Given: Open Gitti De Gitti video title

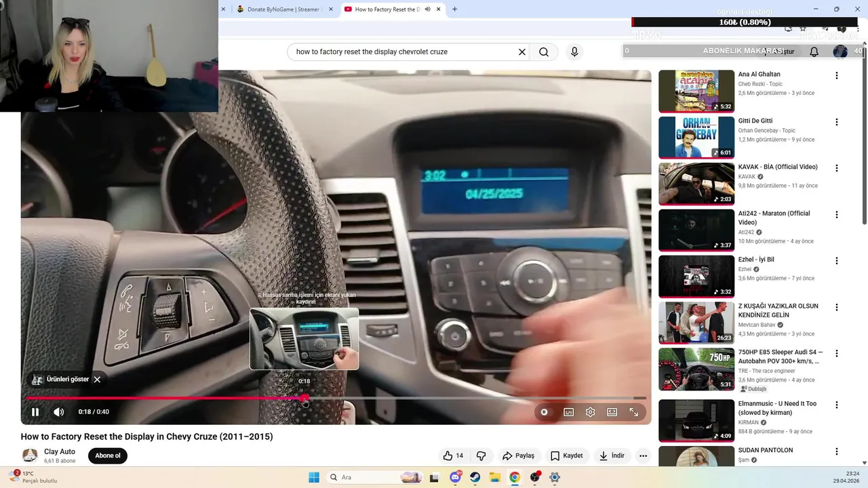Looking at the screenshot, I should [755, 121].
